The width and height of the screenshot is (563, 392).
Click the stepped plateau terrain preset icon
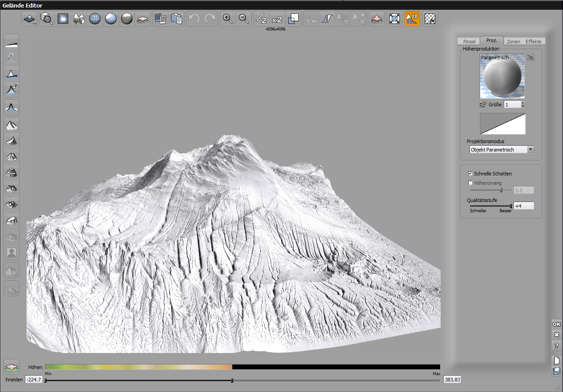pos(12,173)
